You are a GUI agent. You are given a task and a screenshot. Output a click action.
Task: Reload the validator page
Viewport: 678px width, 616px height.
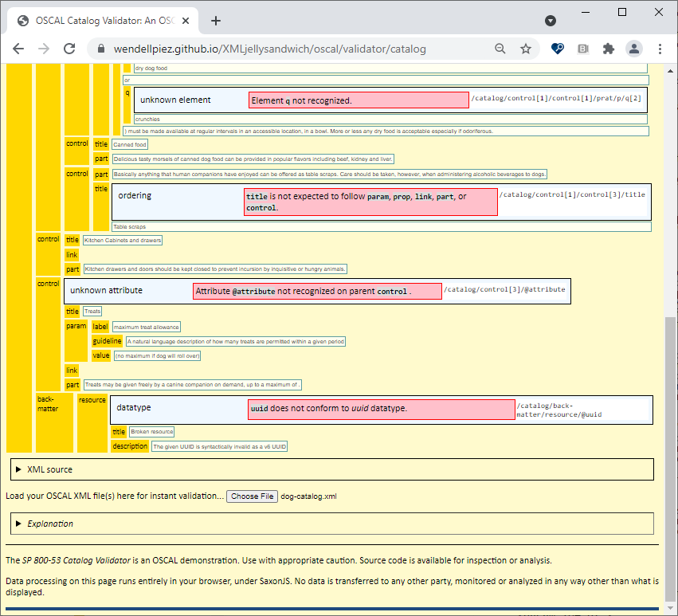[69, 49]
